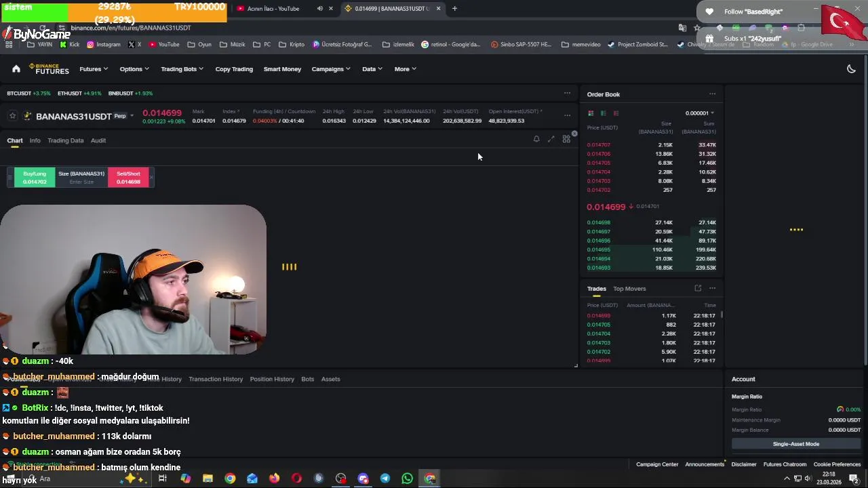Open Trades panel more options
The image size is (868, 488).
pos(712,288)
